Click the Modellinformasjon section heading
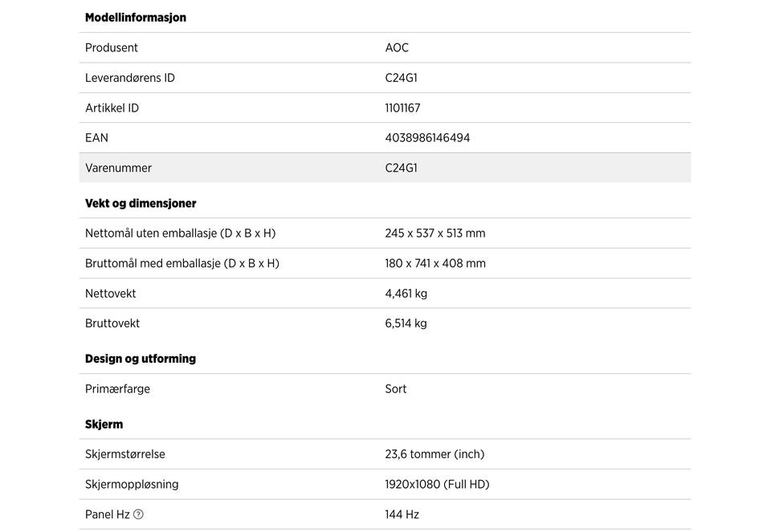 (x=136, y=18)
